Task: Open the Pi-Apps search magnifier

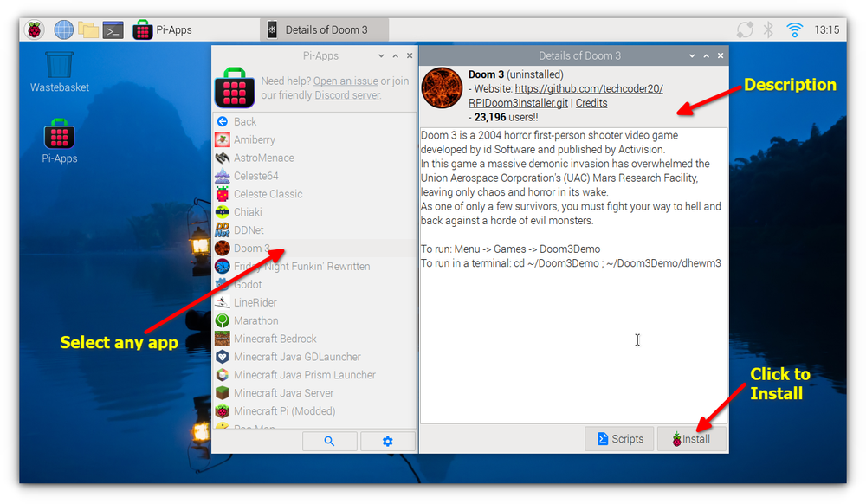Action: 329,441
